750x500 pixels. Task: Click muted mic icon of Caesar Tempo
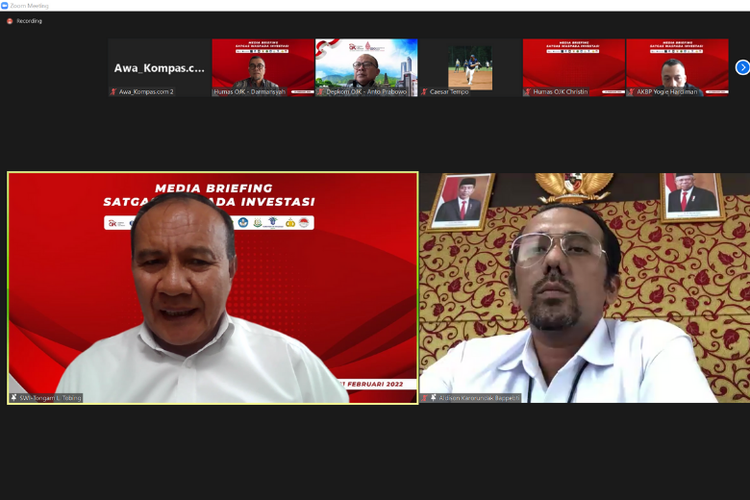425,92
